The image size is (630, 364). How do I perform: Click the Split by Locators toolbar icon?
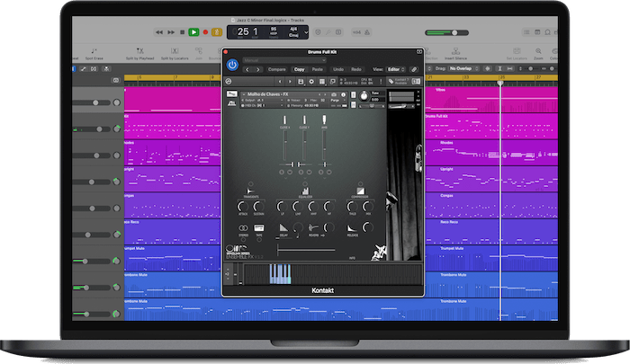(x=175, y=53)
